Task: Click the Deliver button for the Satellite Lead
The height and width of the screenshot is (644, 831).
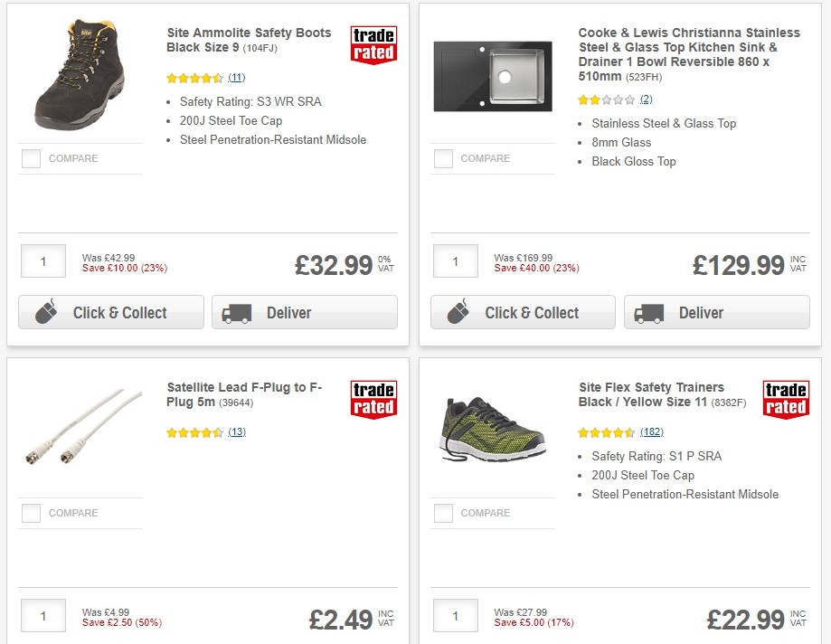Action: [305, 642]
